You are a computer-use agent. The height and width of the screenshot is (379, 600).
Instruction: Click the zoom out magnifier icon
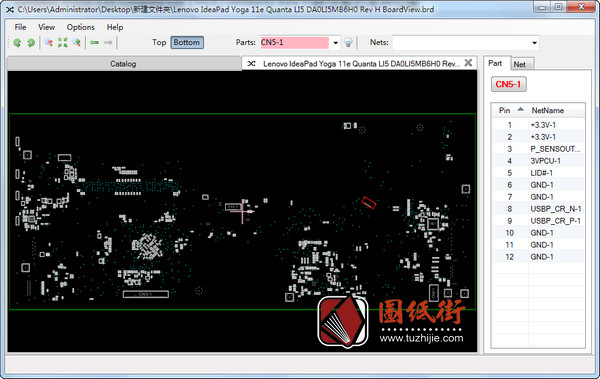pyautogui.click(x=49, y=42)
